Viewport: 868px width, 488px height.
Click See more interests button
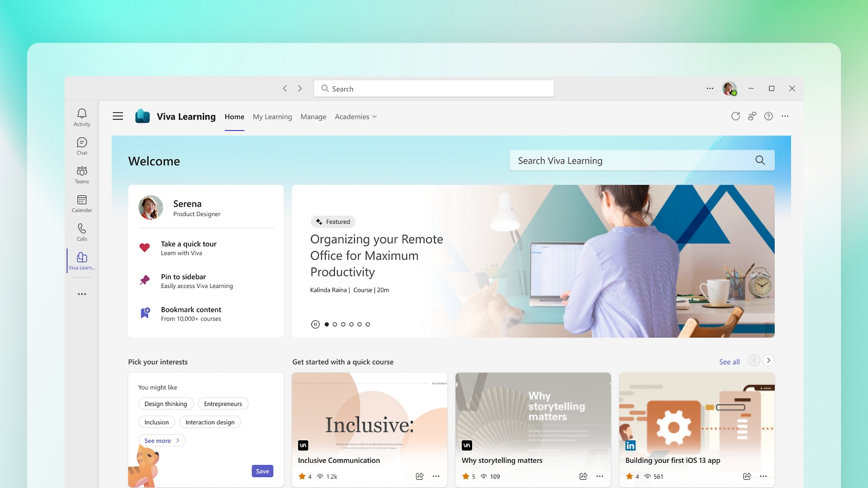[x=161, y=440]
